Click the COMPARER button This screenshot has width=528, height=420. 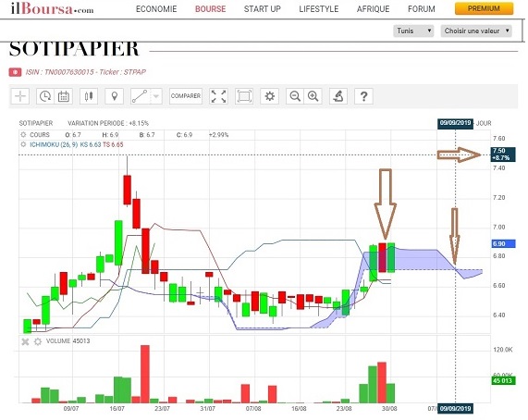186,96
